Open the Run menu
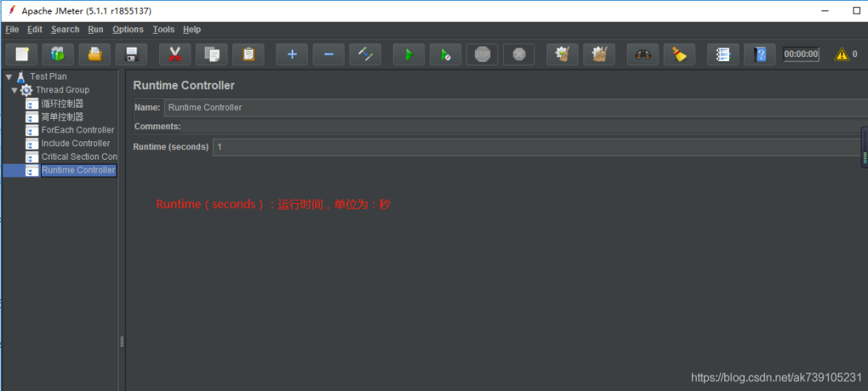The width and height of the screenshot is (868, 391). pyautogui.click(x=96, y=30)
